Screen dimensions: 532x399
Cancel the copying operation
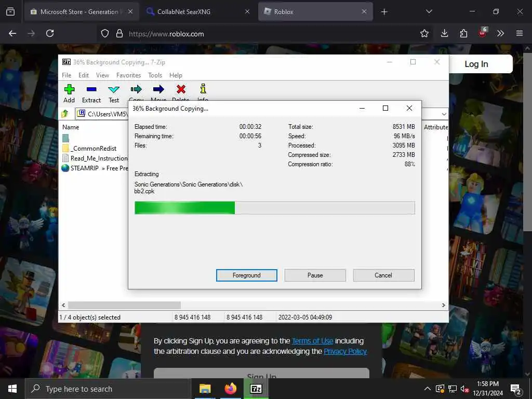point(383,275)
